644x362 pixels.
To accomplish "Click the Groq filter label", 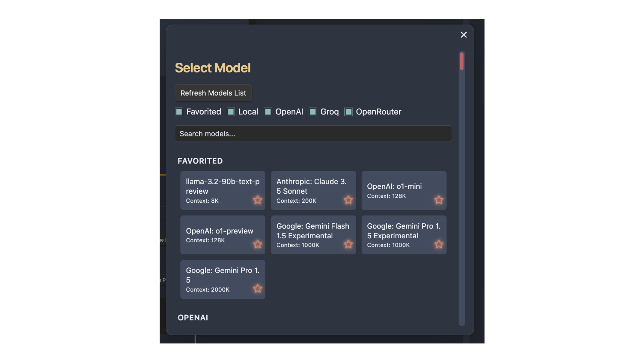I will tap(329, 112).
